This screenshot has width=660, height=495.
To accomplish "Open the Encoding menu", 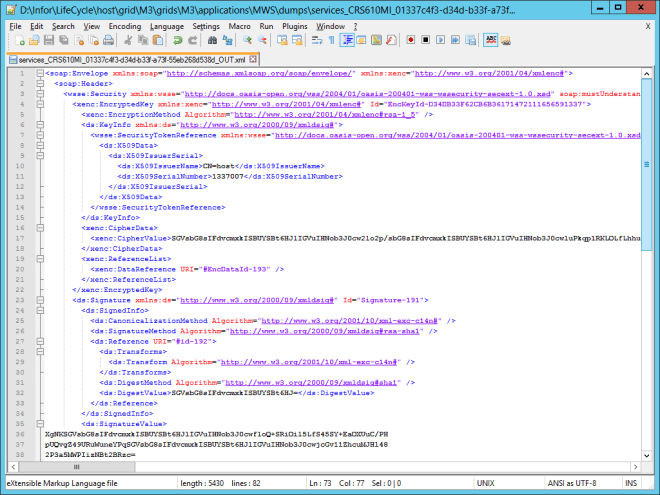I will (125, 25).
